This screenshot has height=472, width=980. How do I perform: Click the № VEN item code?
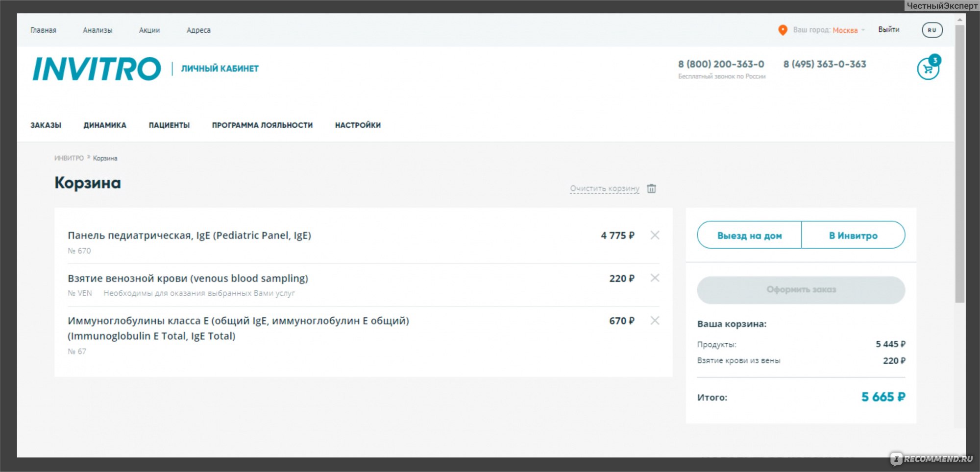(80, 293)
